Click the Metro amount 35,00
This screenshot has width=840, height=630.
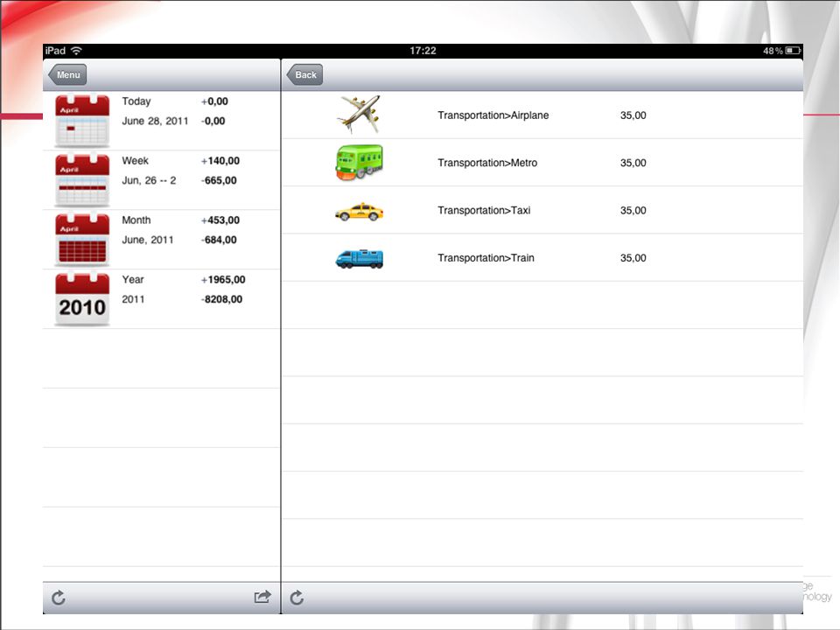pyautogui.click(x=633, y=163)
